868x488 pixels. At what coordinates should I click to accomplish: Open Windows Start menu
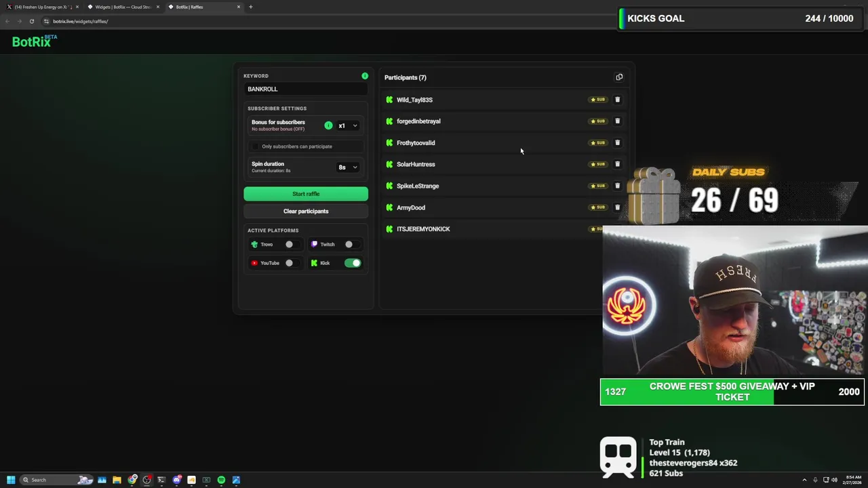tap(11, 480)
